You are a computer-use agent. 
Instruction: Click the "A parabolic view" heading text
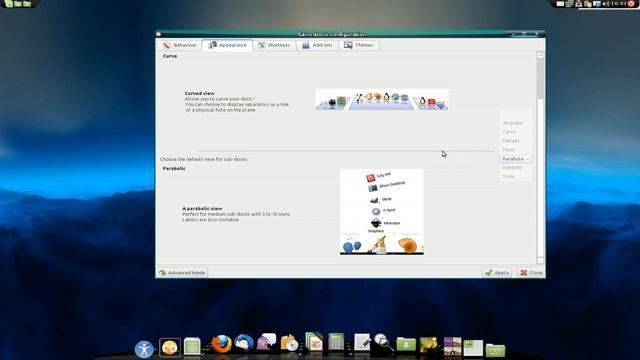(x=202, y=208)
